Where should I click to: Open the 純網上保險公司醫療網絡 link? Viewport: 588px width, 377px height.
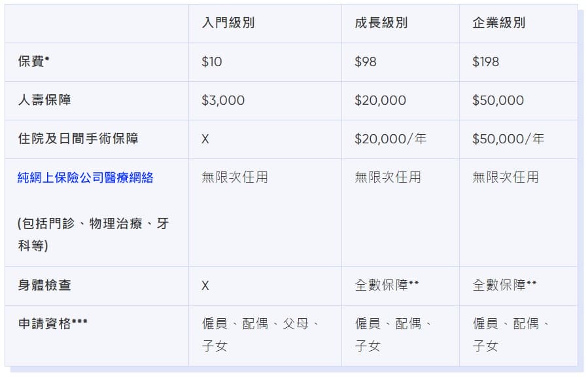coord(85,177)
